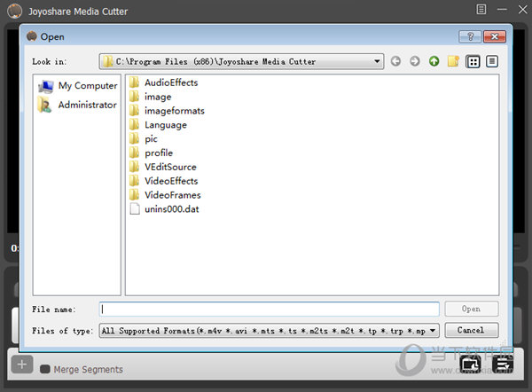Click inside the File name field

tap(270, 310)
